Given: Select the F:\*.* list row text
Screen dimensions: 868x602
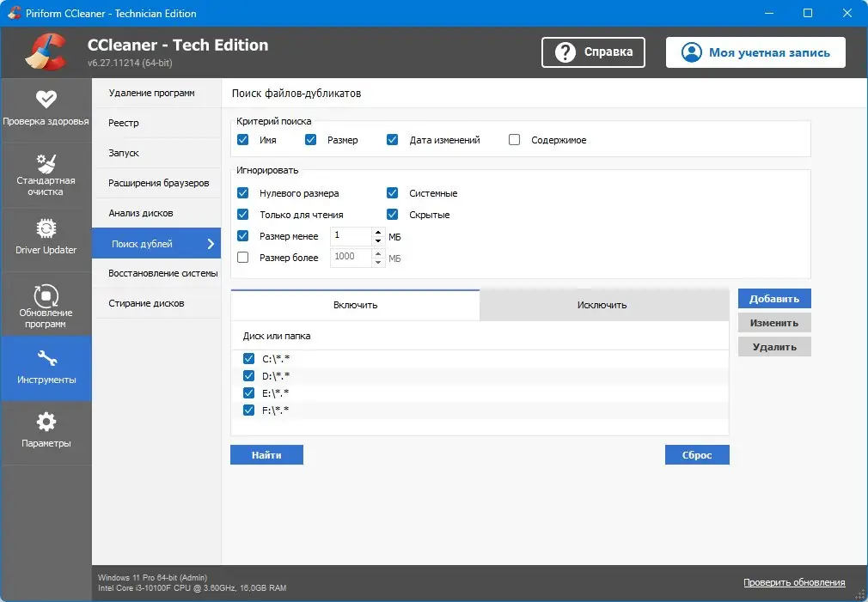Looking at the screenshot, I should coord(276,410).
